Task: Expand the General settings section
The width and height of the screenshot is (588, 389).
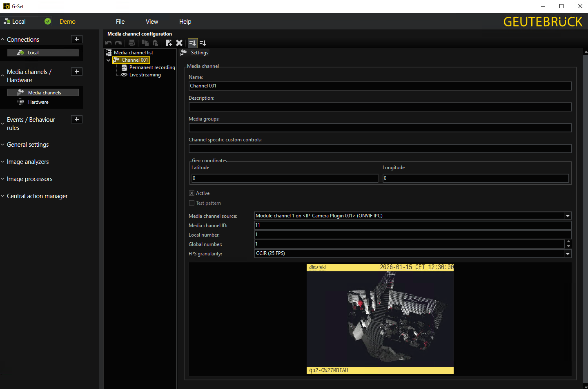Action: click(28, 145)
